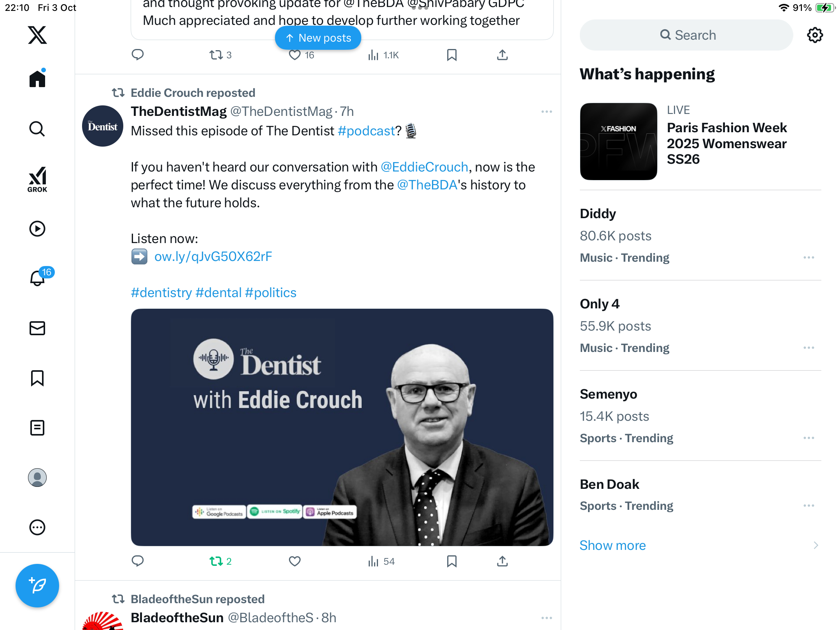Bookmark the TheDentistMag podcast post
Viewport: 840px width, 630px height.
click(451, 561)
